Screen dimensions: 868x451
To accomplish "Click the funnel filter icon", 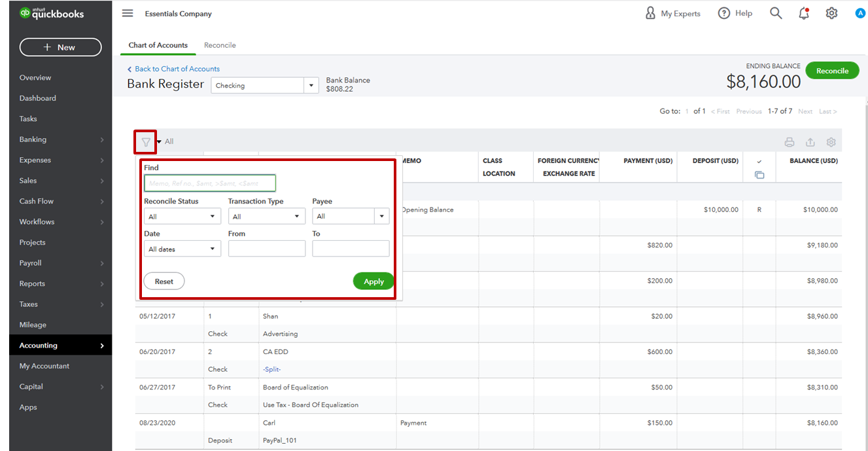I will [146, 141].
